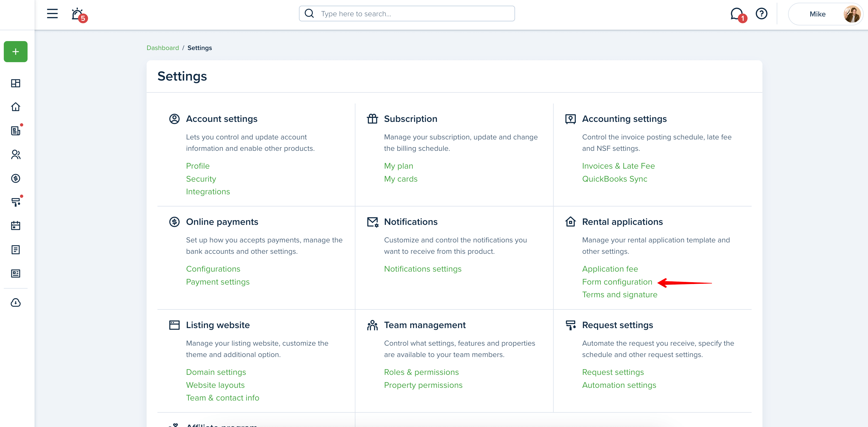Open Automation settings link

click(619, 385)
